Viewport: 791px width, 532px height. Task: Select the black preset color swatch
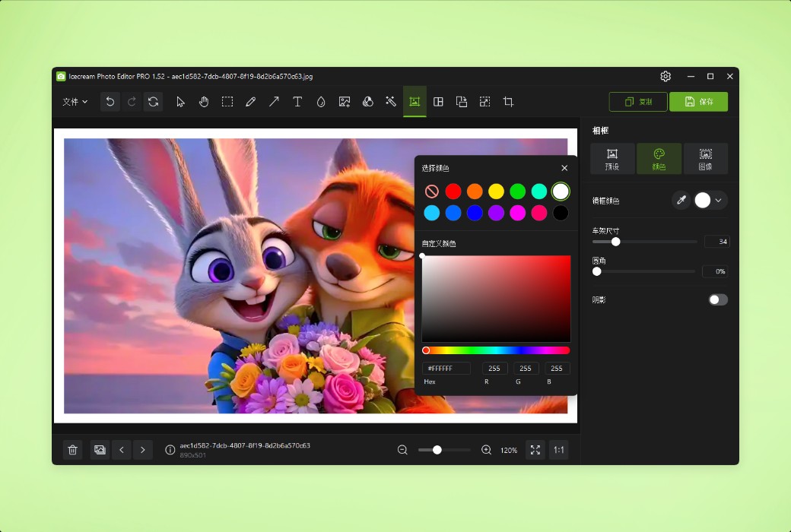point(561,213)
